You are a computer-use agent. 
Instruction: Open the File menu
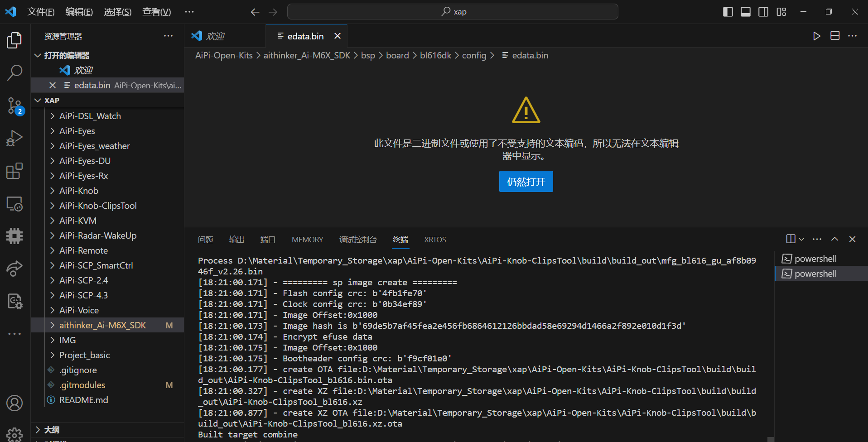tap(41, 12)
